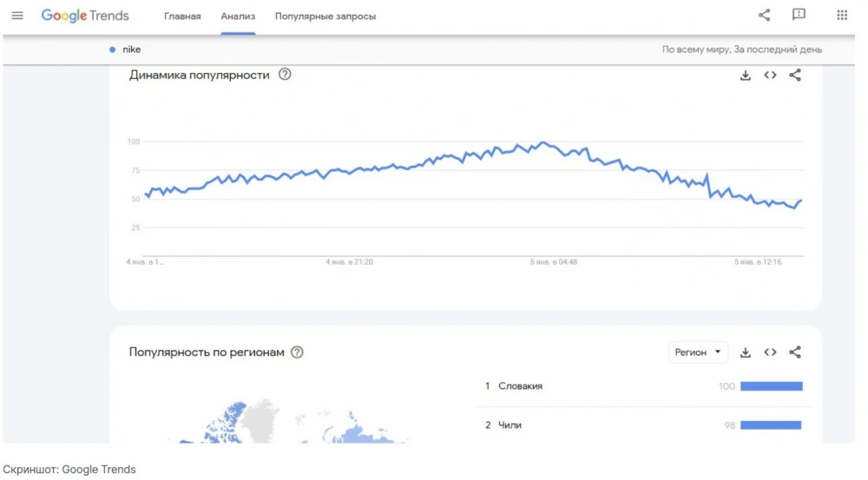This screenshot has height=480, width=868.
Task: Click the Google Trends logo
Action: tap(85, 16)
